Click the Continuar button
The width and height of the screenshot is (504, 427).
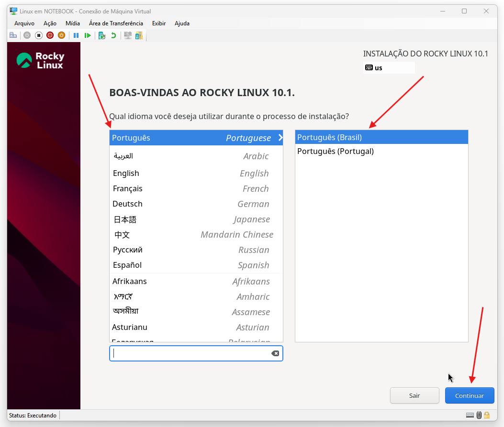tap(469, 395)
